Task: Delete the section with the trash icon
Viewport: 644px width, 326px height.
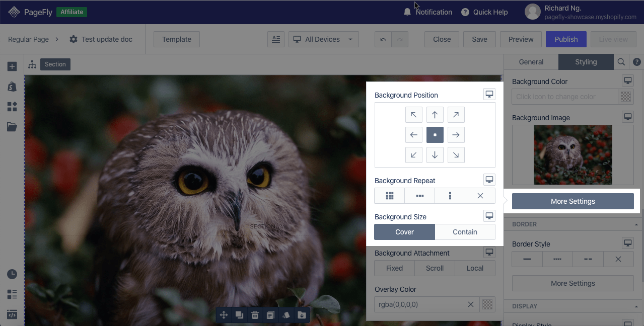Action: click(x=255, y=315)
